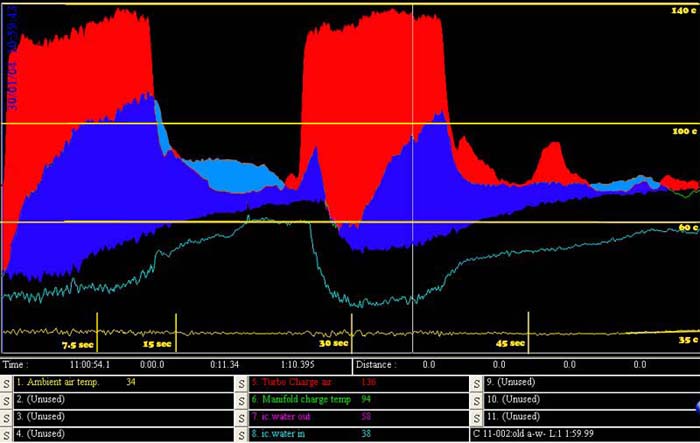Click the 15 sec time marker
700x443 pixels.
point(157,344)
